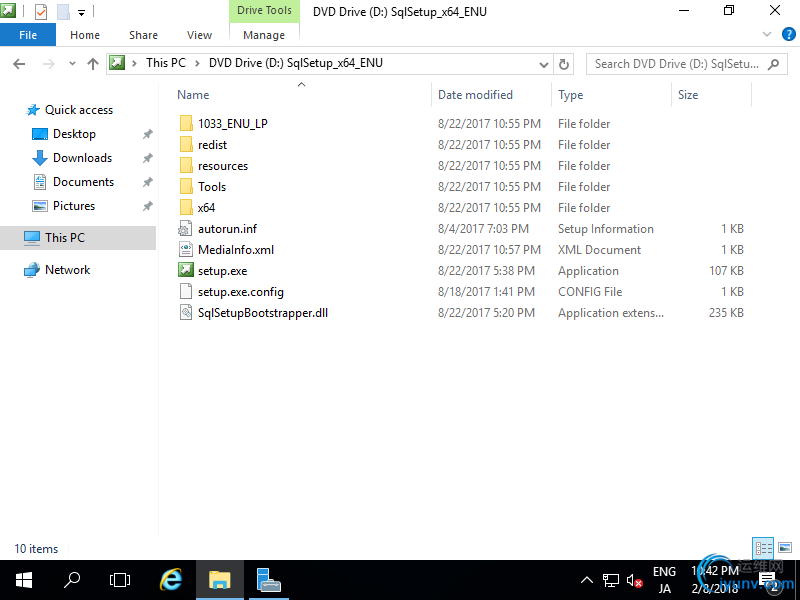The image size is (800, 600).
Task: Select the Drive Tools contextual tab
Action: 264,11
